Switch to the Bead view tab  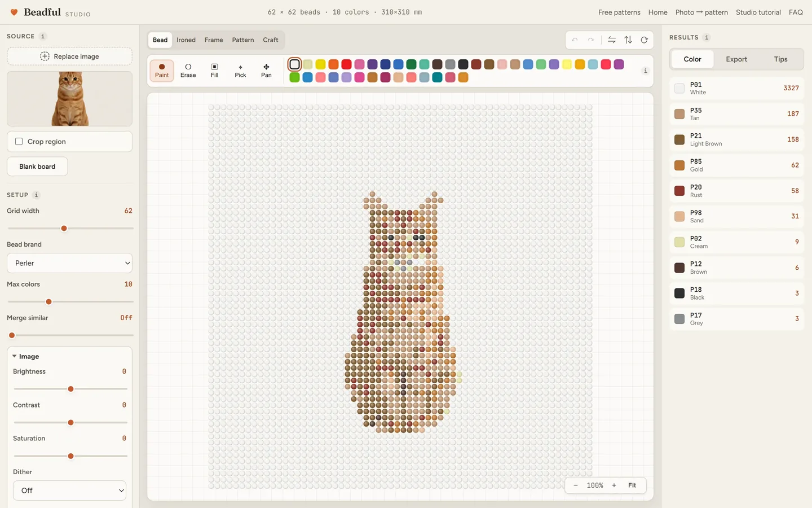(160, 40)
